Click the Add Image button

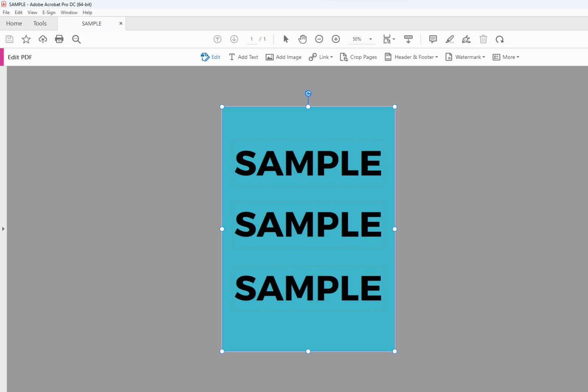[283, 57]
